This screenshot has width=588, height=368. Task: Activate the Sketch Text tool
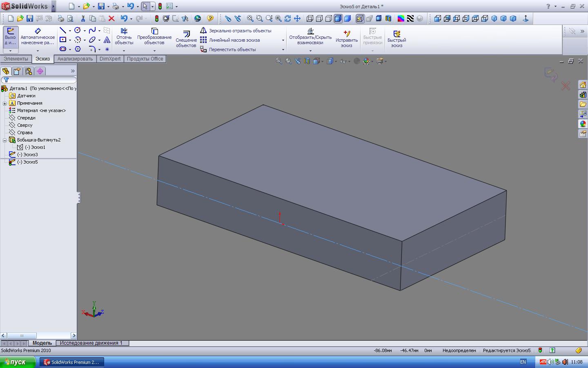[x=107, y=40]
